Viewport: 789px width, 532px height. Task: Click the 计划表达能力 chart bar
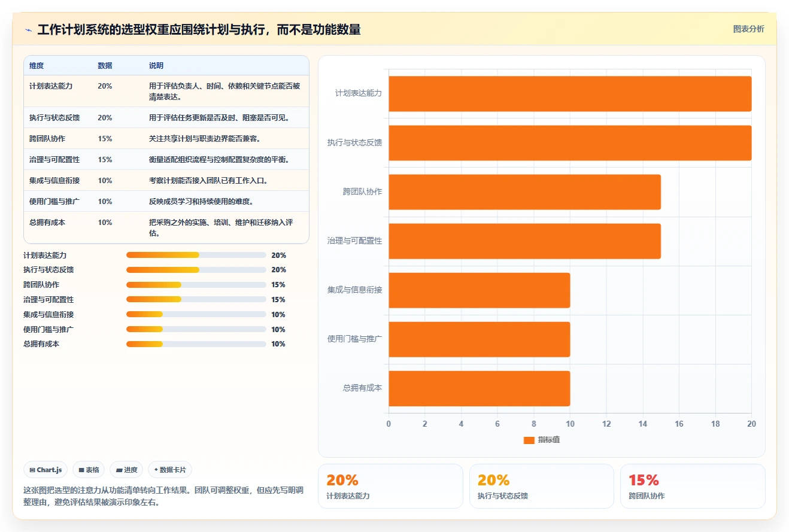coord(570,94)
